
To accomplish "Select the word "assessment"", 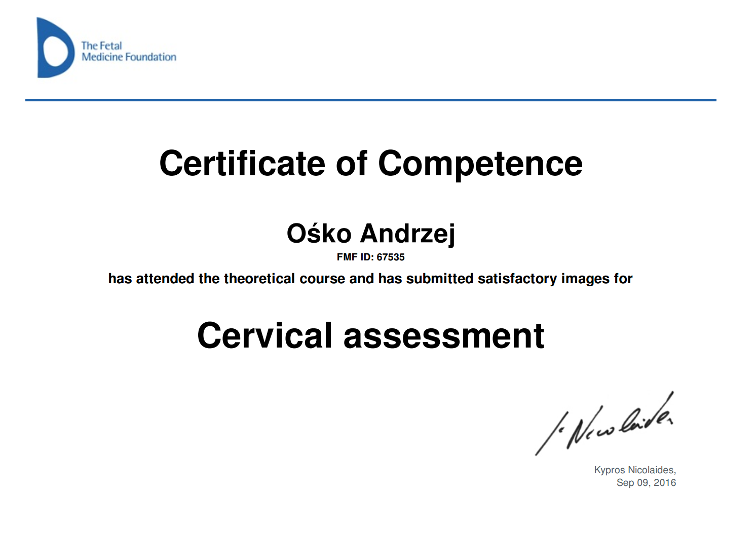I will [x=443, y=336].
